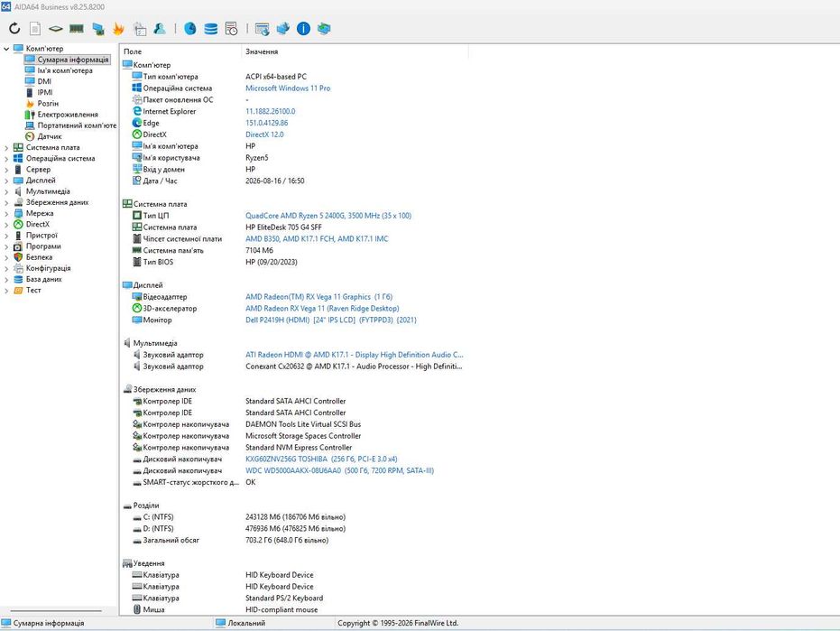The image size is (840, 631).
Task: Open QuadCore AMD Ryzen 5 2400G link
Action: (328, 216)
